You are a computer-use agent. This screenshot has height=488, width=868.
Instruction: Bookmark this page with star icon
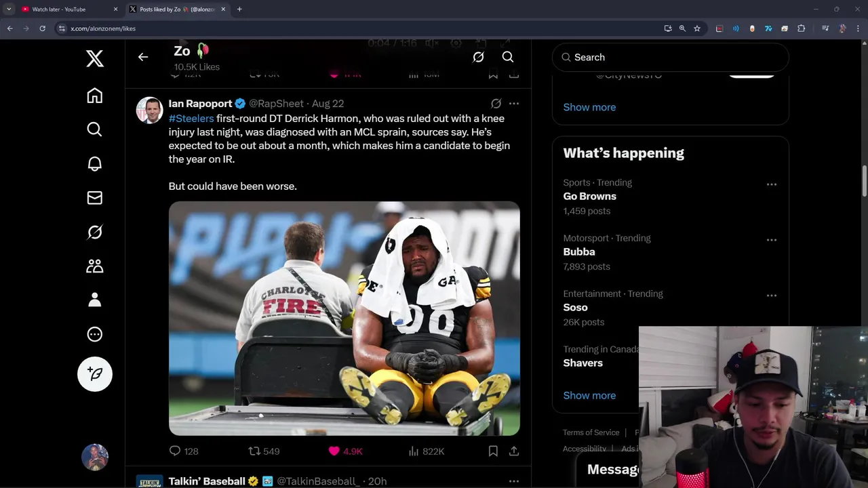(x=697, y=28)
